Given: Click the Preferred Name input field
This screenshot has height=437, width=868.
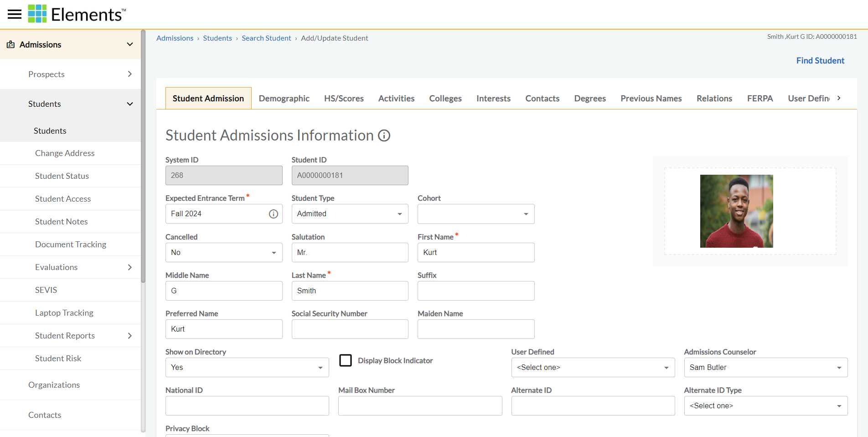Looking at the screenshot, I should 224,329.
